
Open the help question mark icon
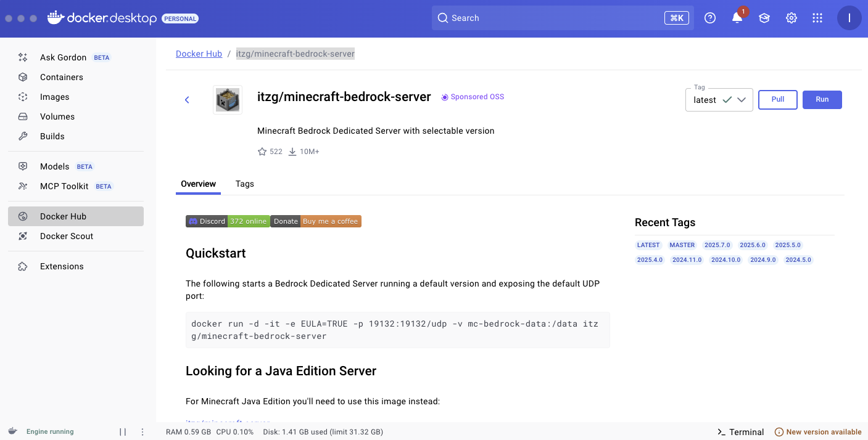tap(710, 18)
